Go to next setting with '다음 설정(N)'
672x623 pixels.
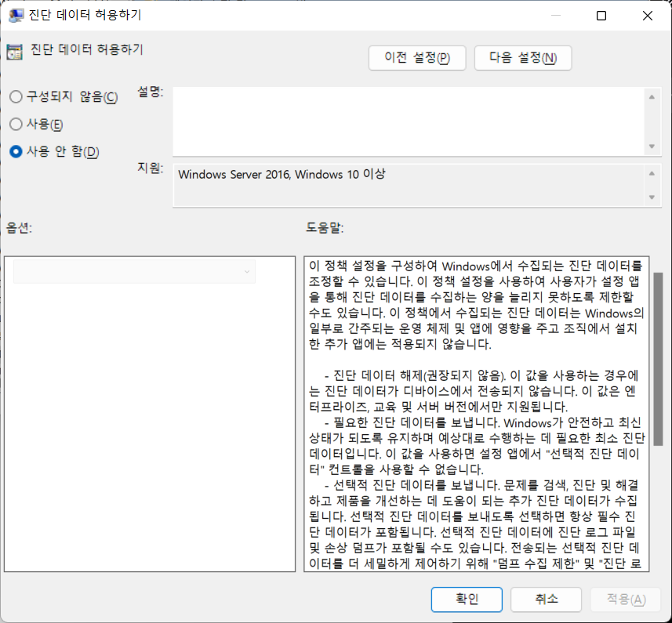[x=523, y=58]
